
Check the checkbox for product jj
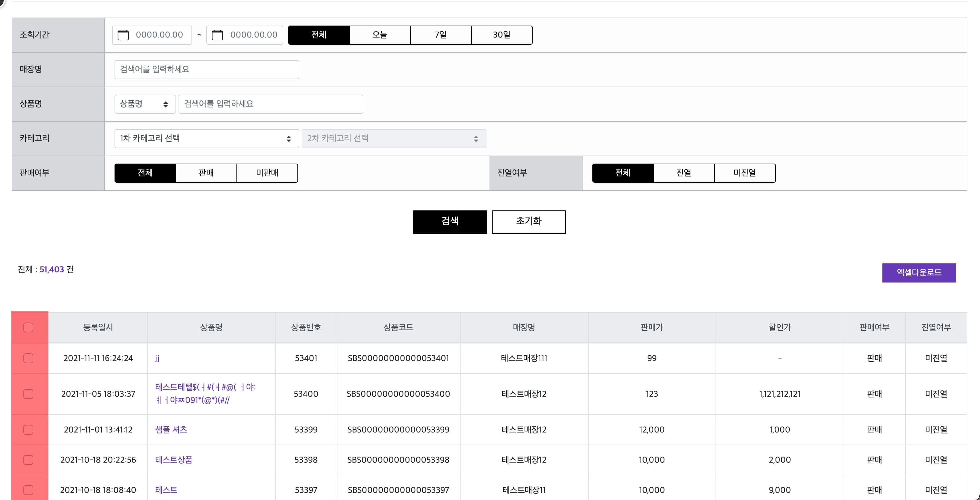[x=29, y=358]
